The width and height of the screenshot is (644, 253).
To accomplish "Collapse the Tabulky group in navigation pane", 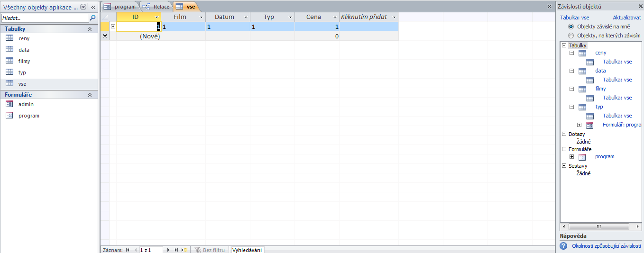I will click(x=90, y=29).
